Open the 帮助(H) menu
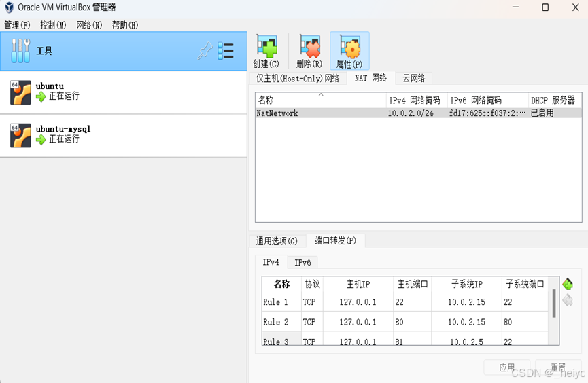 (x=125, y=25)
